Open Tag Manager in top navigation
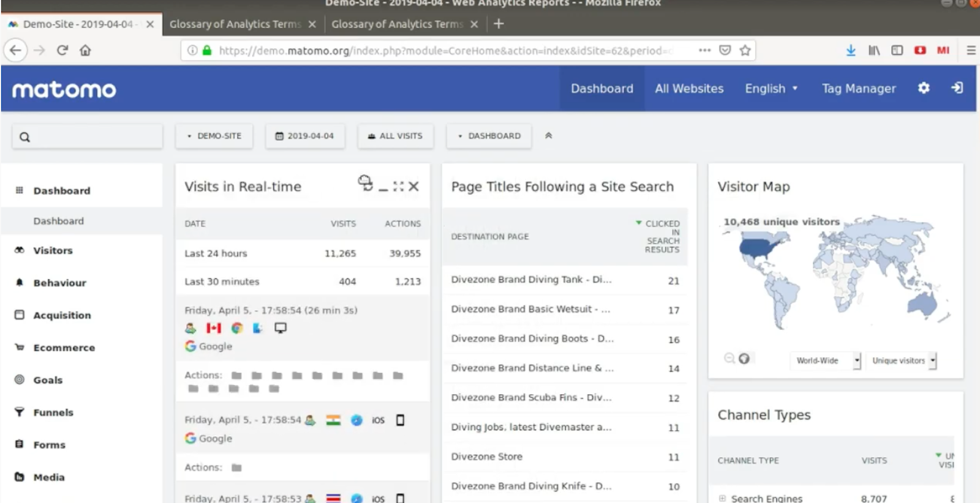Viewport: 980px width, 503px height. (859, 89)
